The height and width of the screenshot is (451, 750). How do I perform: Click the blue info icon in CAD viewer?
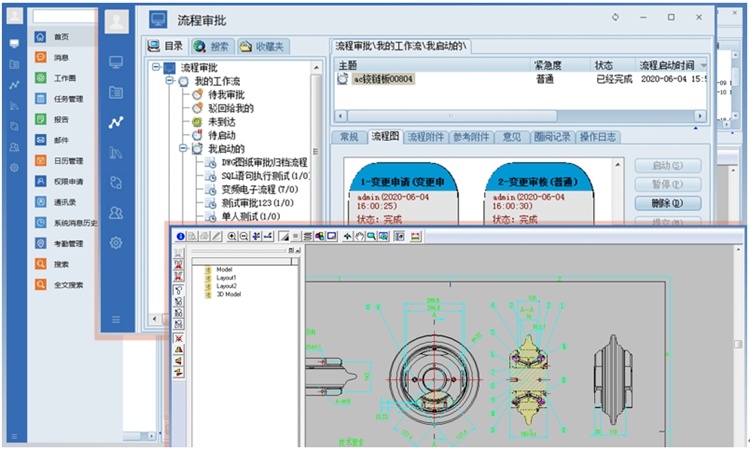click(181, 236)
